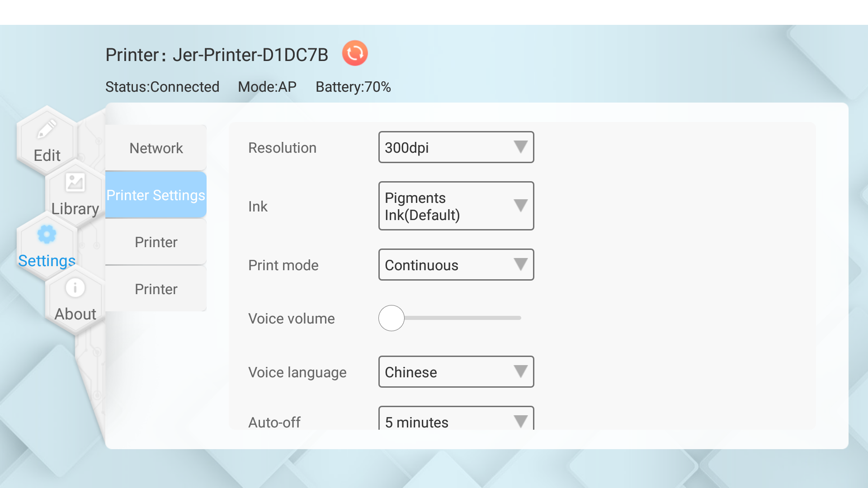
Task: Click the Settings sidebar label
Action: point(47,261)
